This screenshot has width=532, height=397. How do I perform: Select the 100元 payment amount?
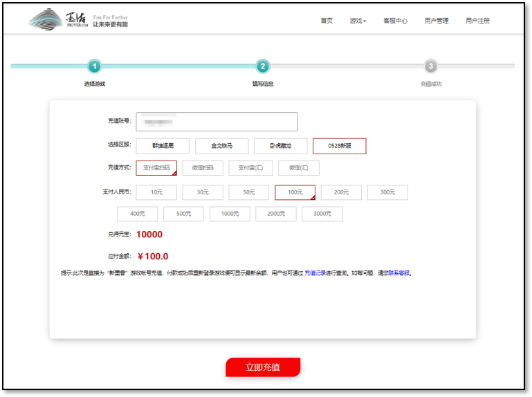(295, 192)
